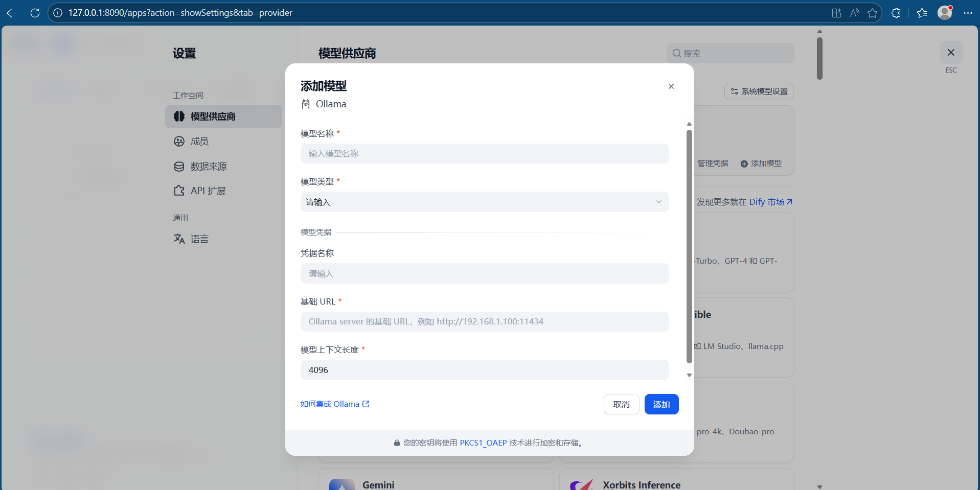This screenshot has height=490, width=980.
Task: Click the magnifier icon in the 搜索 box
Action: click(x=677, y=53)
